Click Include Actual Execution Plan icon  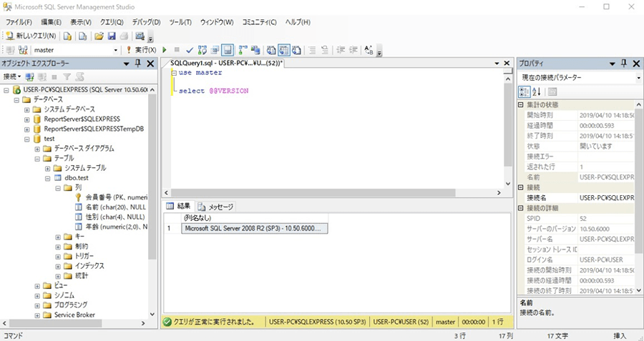[243, 50]
